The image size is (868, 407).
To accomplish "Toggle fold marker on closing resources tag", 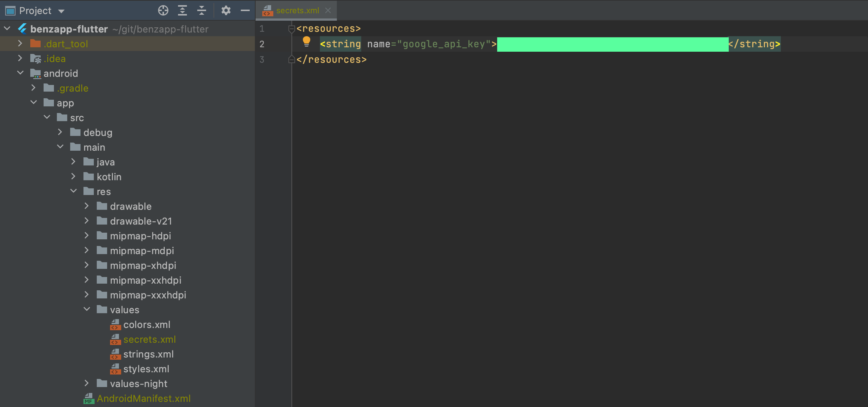I will [x=291, y=59].
